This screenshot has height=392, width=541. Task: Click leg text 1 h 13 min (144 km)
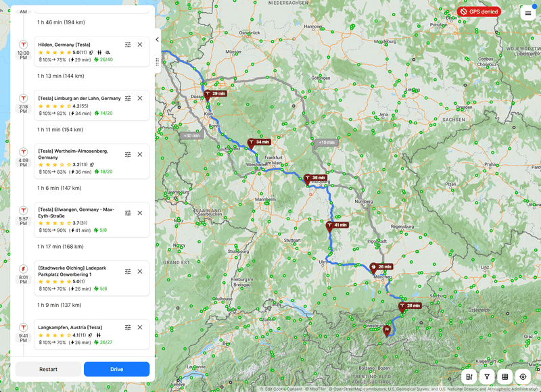click(61, 76)
